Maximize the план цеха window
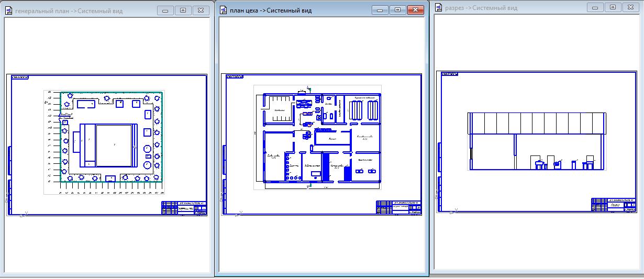644x279 pixels. coord(397,10)
